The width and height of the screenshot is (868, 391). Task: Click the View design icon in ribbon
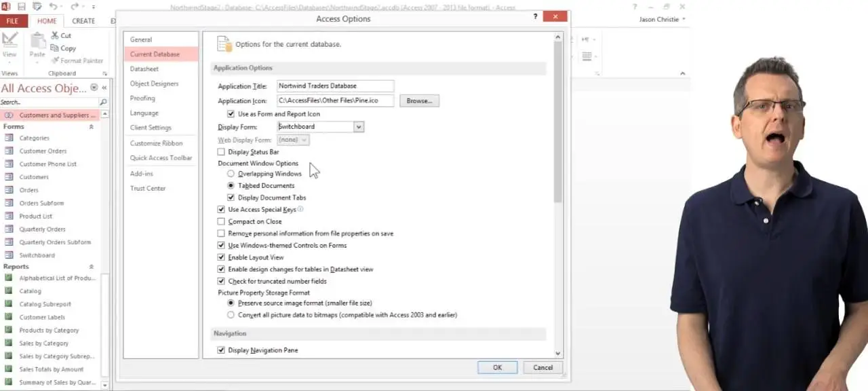pyautogui.click(x=9, y=40)
